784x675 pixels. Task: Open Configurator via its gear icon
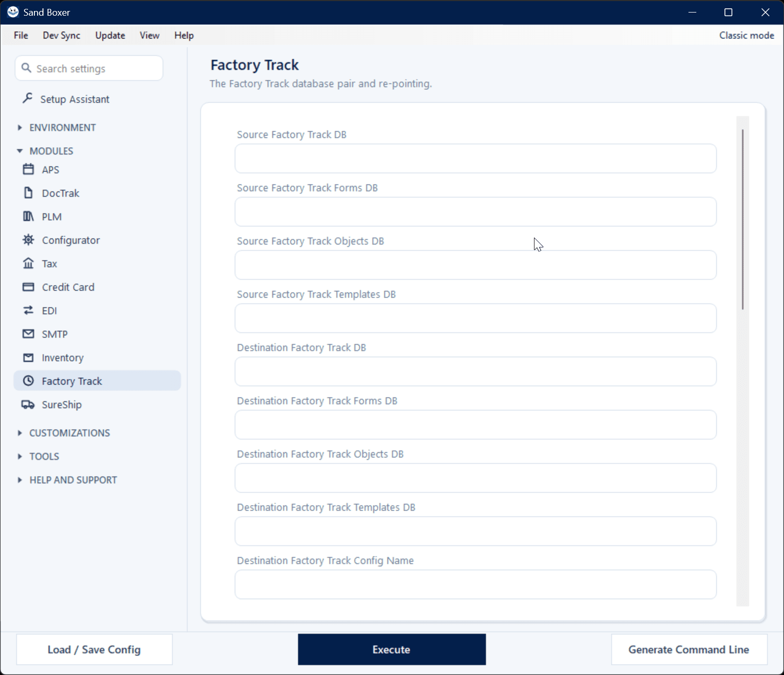click(x=28, y=240)
